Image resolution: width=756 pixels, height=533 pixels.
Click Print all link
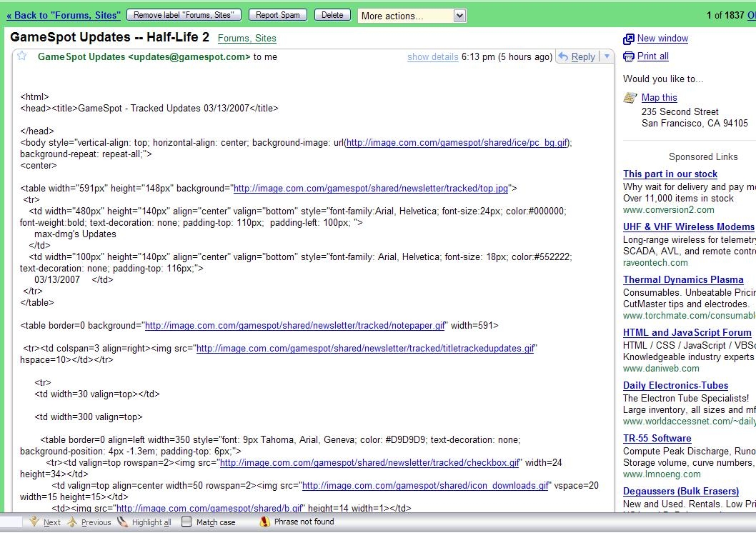click(x=653, y=56)
